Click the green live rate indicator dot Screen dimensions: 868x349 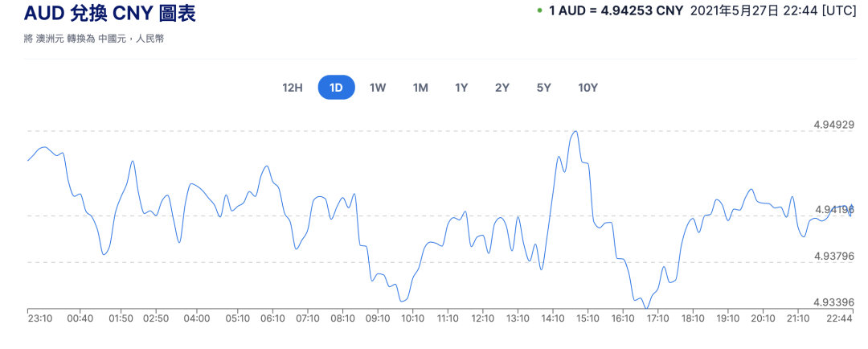(x=540, y=10)
